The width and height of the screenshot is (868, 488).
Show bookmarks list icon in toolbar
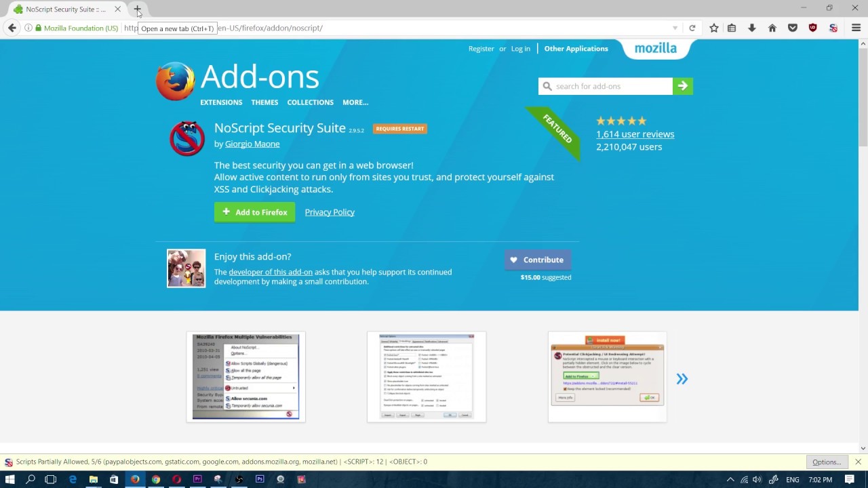(732, 28)
